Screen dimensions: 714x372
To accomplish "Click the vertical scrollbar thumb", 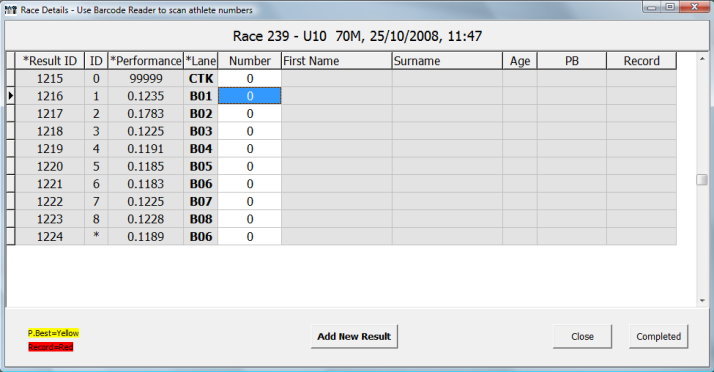I will (x=702, y=179).
